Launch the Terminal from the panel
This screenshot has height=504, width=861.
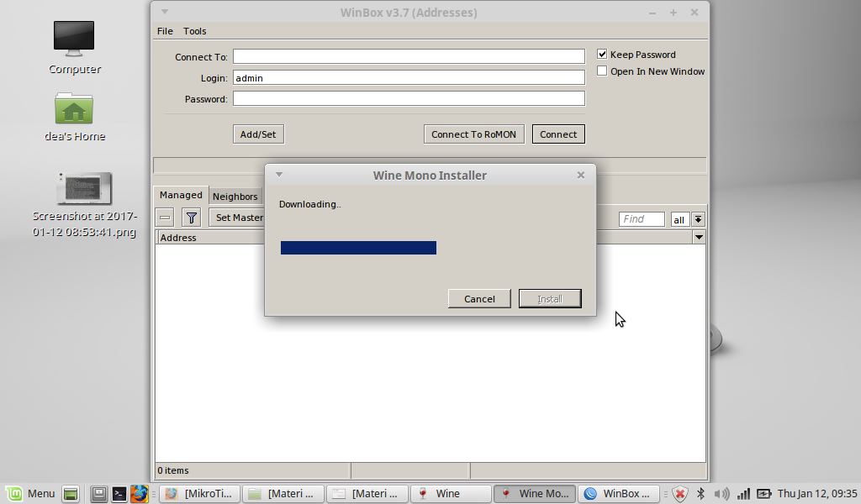(119, 494)
